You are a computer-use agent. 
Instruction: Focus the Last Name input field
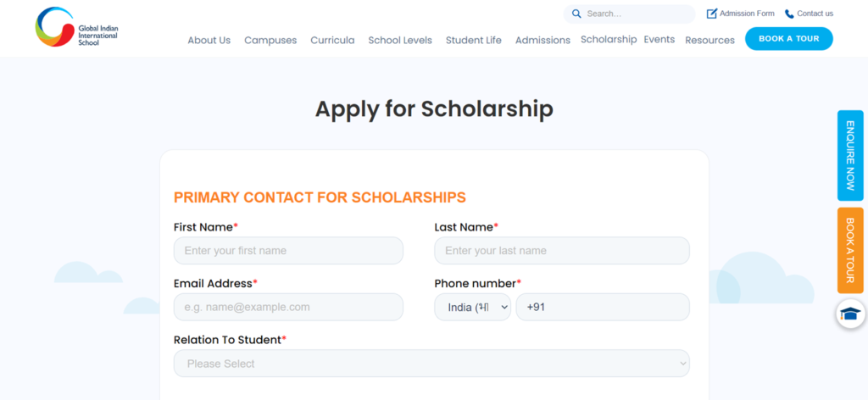click(x=562, y=251)
